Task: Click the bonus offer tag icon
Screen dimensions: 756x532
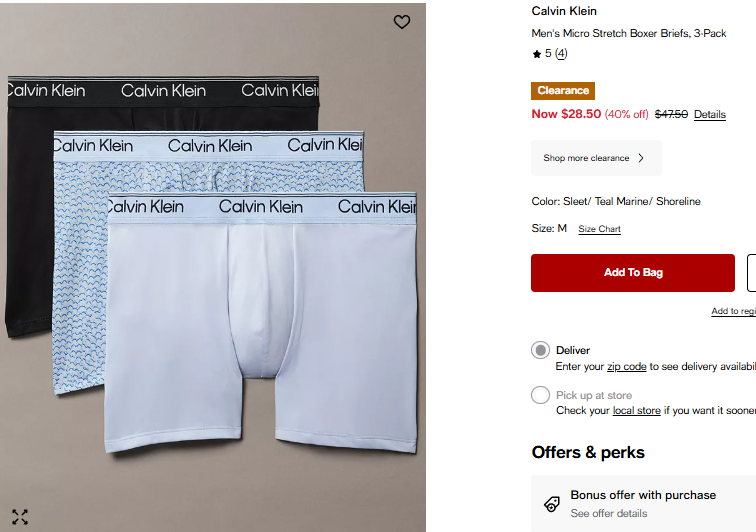Action: click(552, 504)
